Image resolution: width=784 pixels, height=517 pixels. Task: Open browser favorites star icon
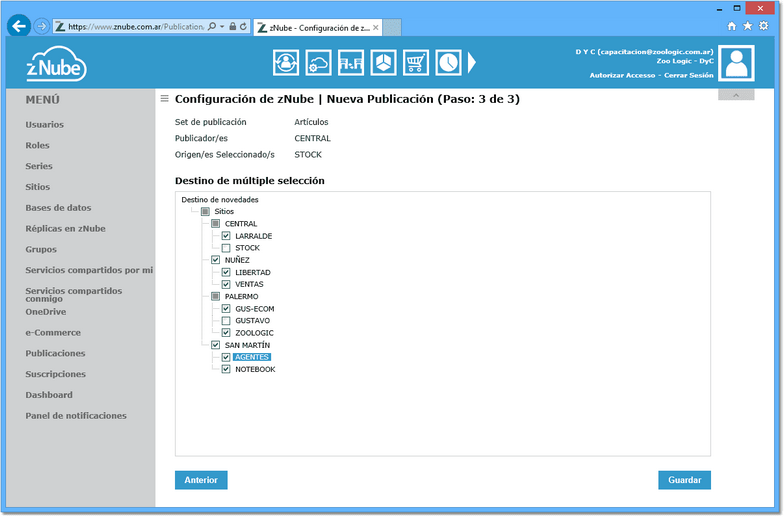[x=748, y=26]
